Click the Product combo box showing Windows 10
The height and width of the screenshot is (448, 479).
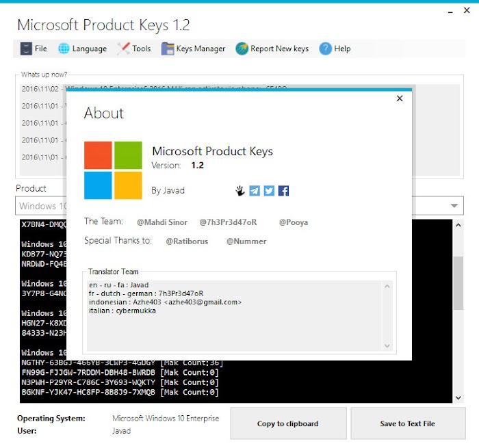[239, 205]
